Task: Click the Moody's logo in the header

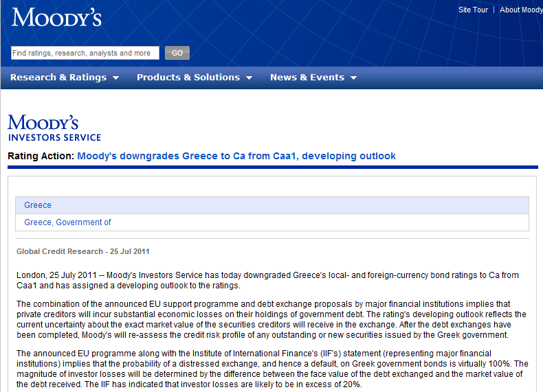Action: click(56, 18)
